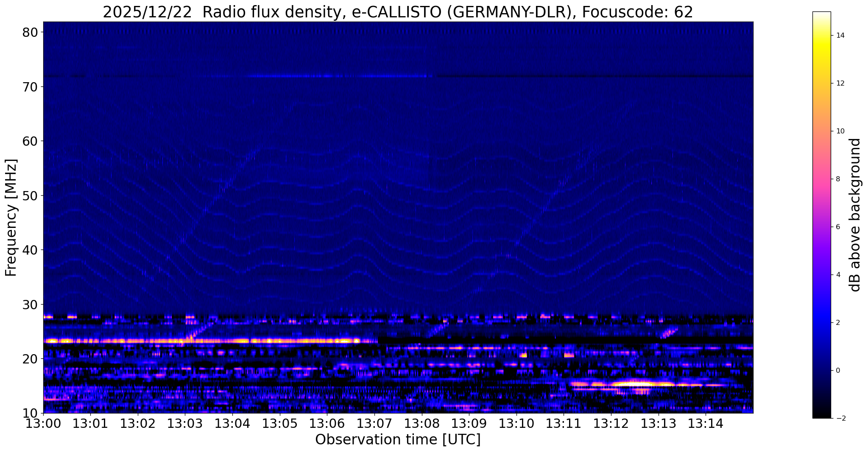
Task: Click the colorbar tick label 4
Action: coord(837,275)
